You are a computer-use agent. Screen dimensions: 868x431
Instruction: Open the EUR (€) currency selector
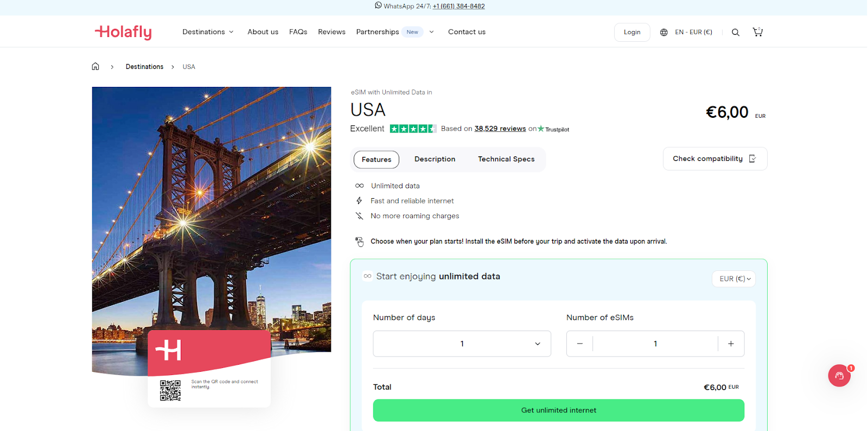tap(733, 278)
